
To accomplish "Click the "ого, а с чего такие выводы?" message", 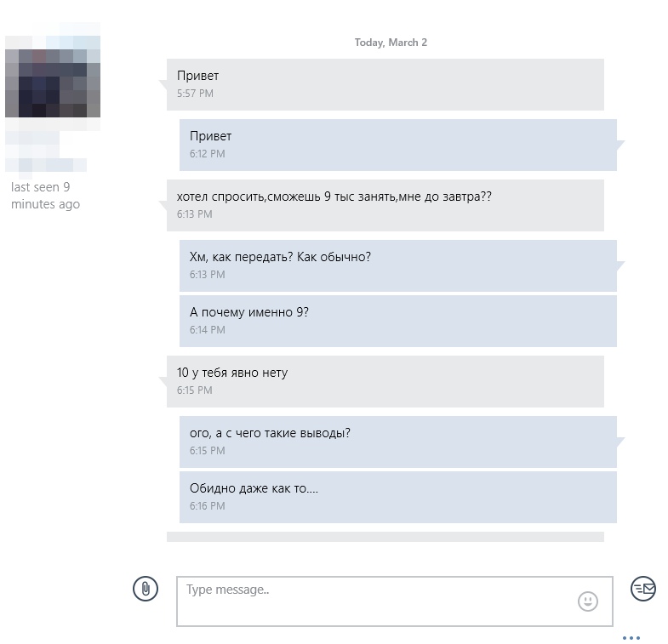I will pos(397,442).
